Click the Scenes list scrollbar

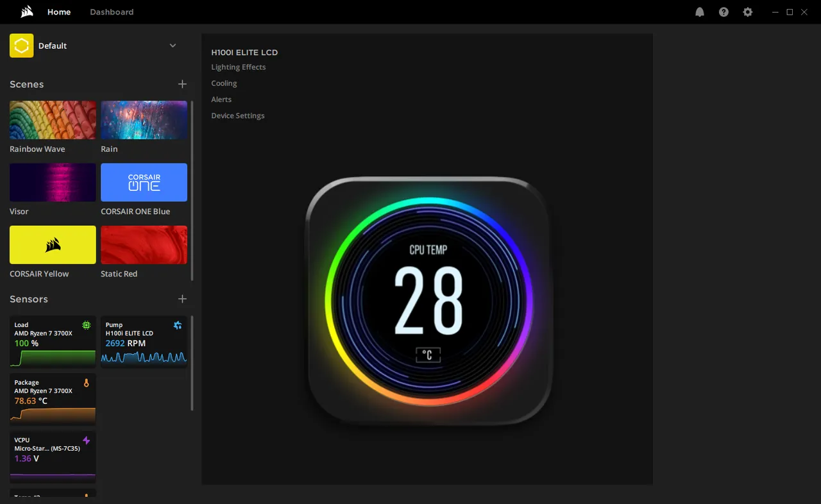click(x=192, y=190)
